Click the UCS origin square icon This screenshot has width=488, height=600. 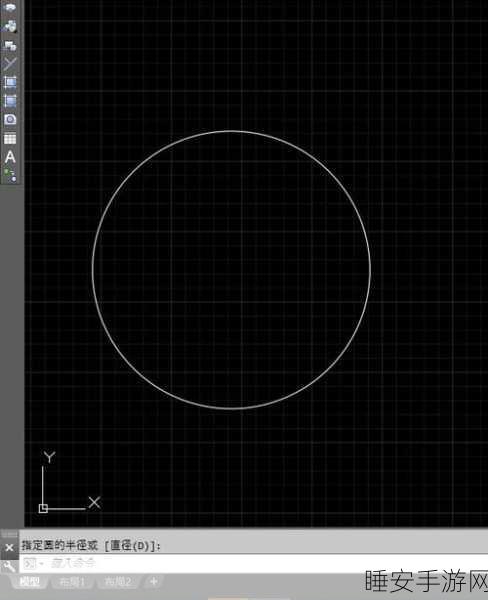point(43,508)
